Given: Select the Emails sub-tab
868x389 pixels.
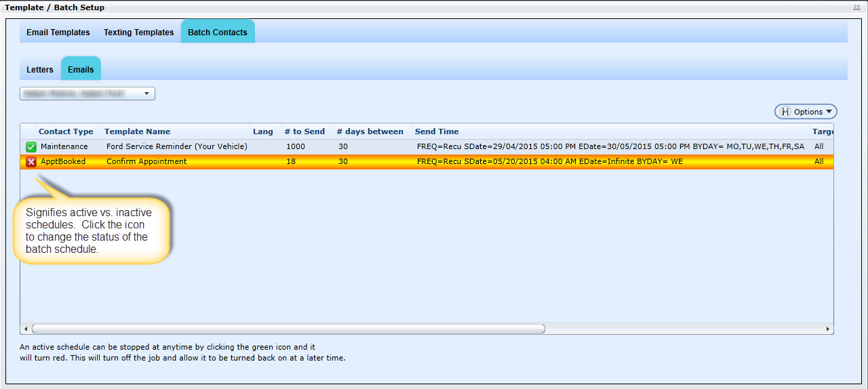Looking at the screenshot, I should point(81,70).
